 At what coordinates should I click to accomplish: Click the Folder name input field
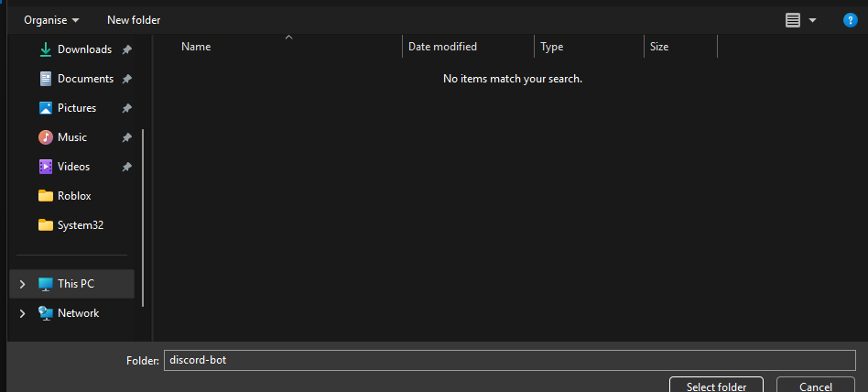(x=510, y=361)
